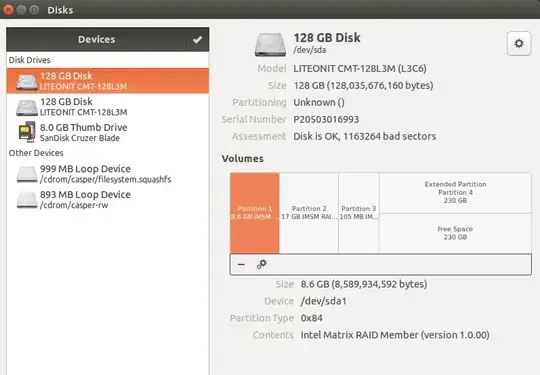540x375 pixels.
Task: Click the Other Devices section label
Action: point(36,153)
